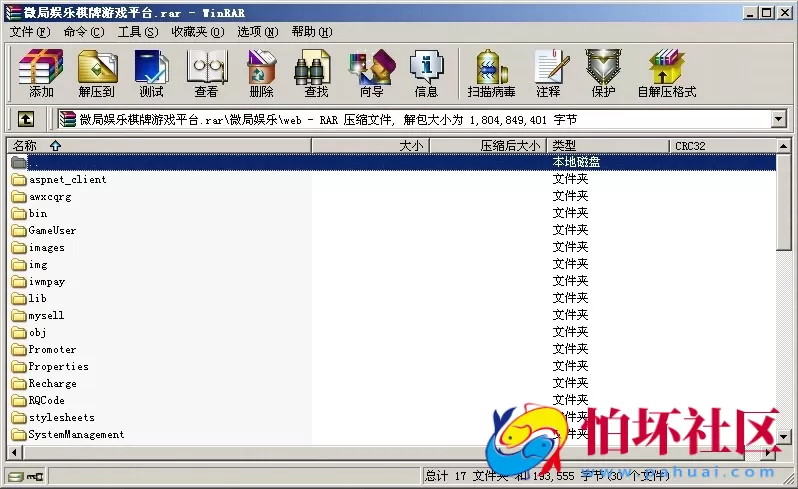Select the obj folder name
Viewport: 798px width, 489px height.
37,332
